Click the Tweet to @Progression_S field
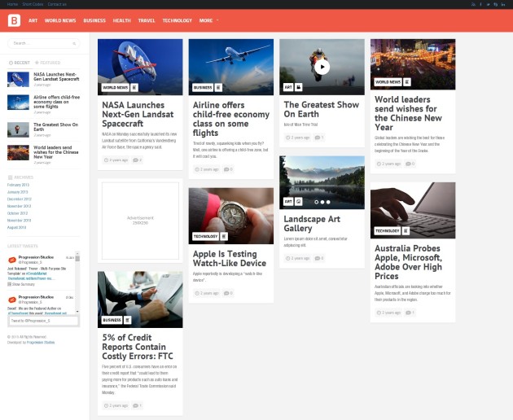Viewport: 513px width, 420px height. [43, 321]
